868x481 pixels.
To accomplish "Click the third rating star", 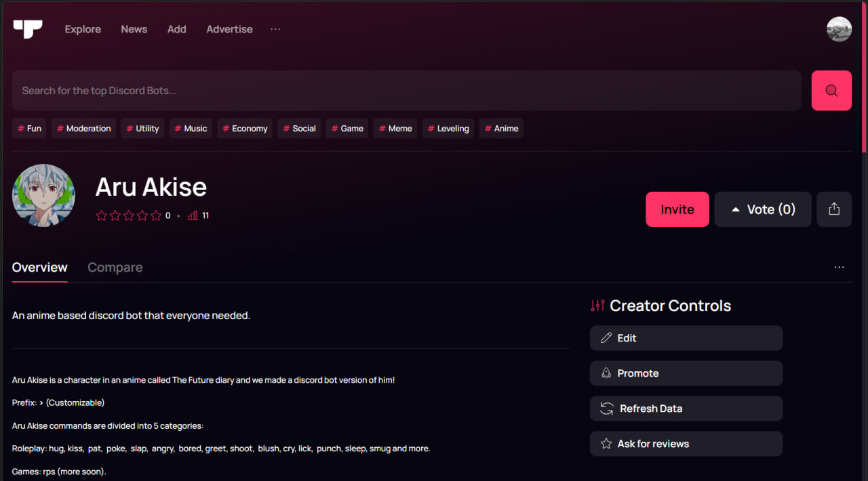I will click(x=129, y=215).
